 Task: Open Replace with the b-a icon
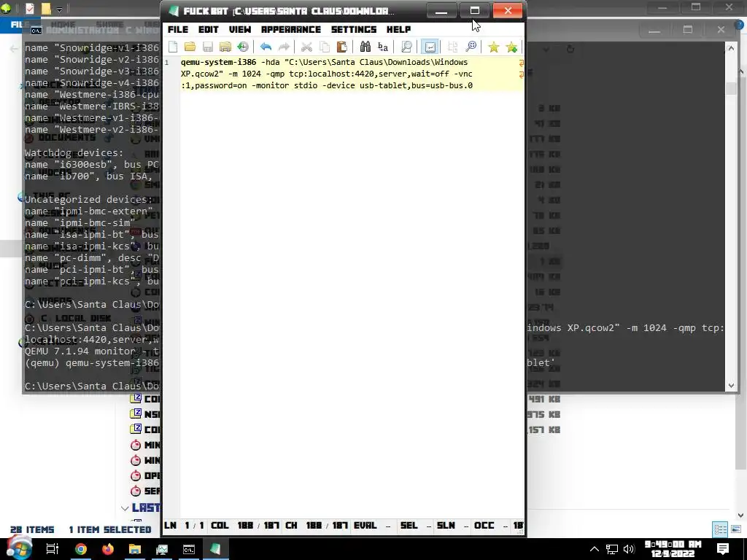[383, 47]
